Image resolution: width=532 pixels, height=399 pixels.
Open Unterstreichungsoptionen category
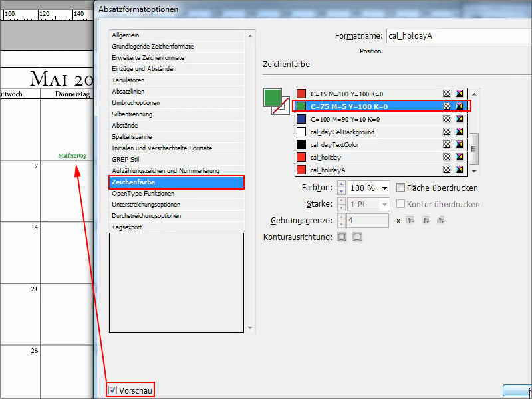pyautogui.click(x=176, y=205)
